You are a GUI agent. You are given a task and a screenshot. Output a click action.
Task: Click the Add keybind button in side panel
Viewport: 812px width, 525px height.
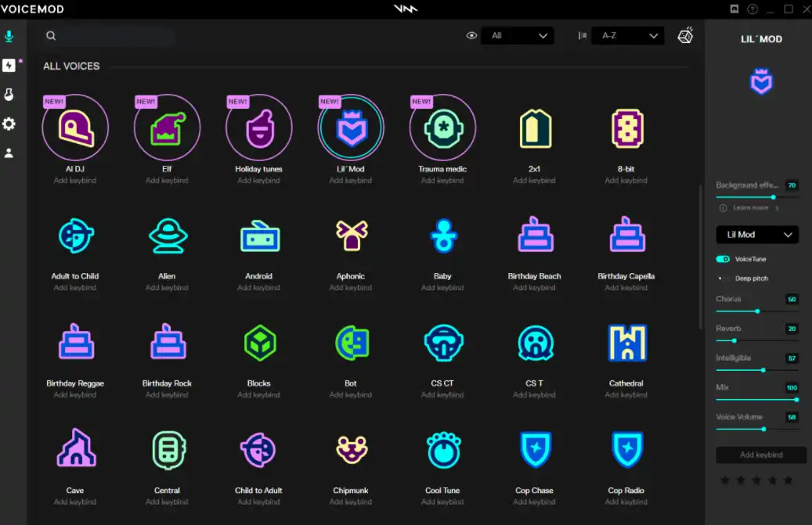[x=761, y=455]
